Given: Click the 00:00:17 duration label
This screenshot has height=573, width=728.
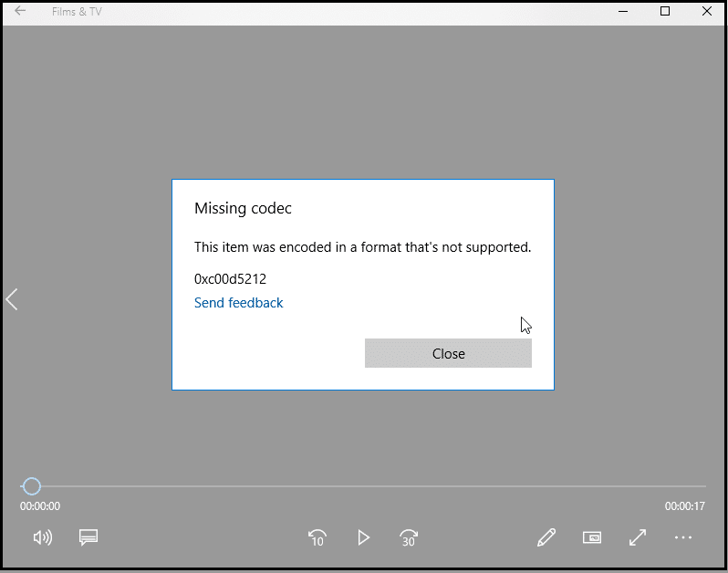Looking at the screenshot, I should pos(685,506).
